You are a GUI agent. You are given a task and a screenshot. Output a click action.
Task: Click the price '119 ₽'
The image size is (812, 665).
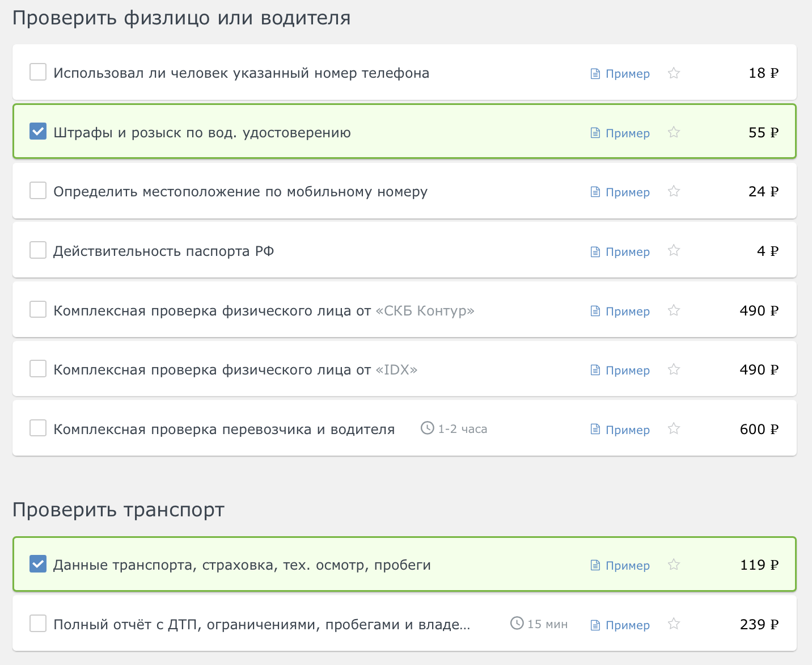pyautogui.click(x=759, y=565)
